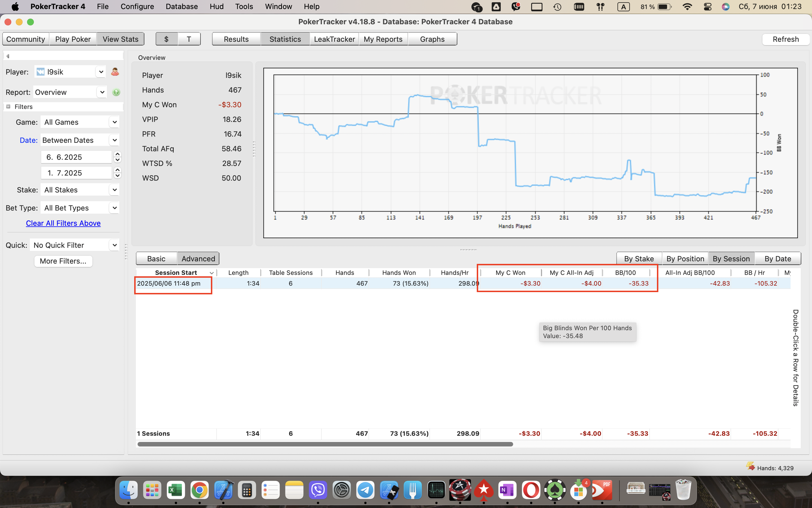The image size is (812, 508).
Task: Open Telegram from the dock
Action: pos(365,490)
